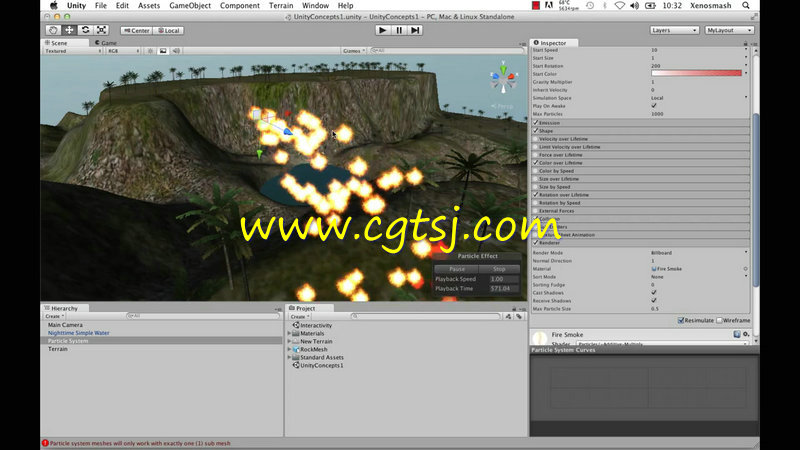Toggle scene audio speaker icon
The width and height of the screenshot is (800, 450).
tap(176, 51)
